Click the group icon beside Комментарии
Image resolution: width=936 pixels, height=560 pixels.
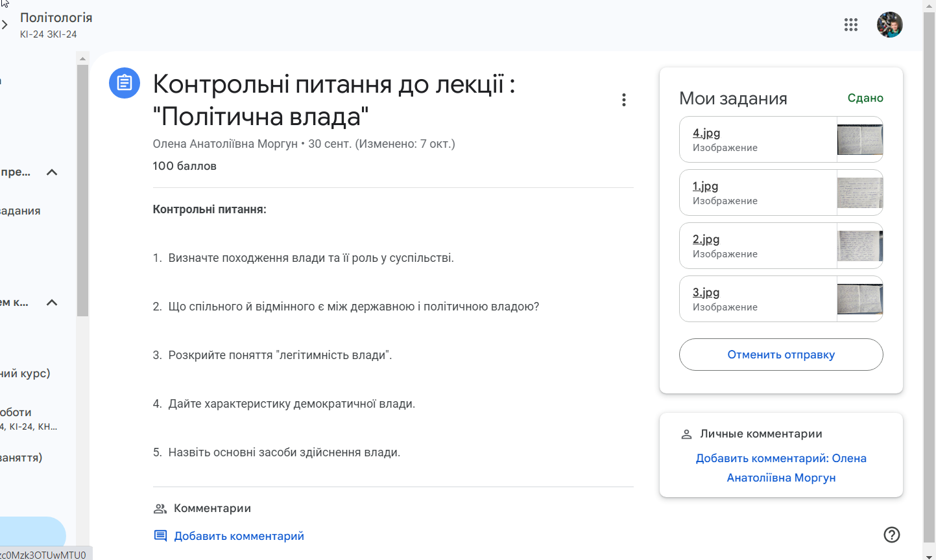coord(160,509)
